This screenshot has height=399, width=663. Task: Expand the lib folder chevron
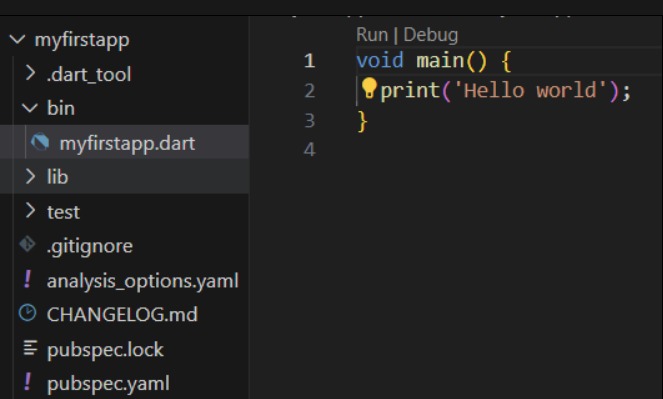(x=30, y=176)
